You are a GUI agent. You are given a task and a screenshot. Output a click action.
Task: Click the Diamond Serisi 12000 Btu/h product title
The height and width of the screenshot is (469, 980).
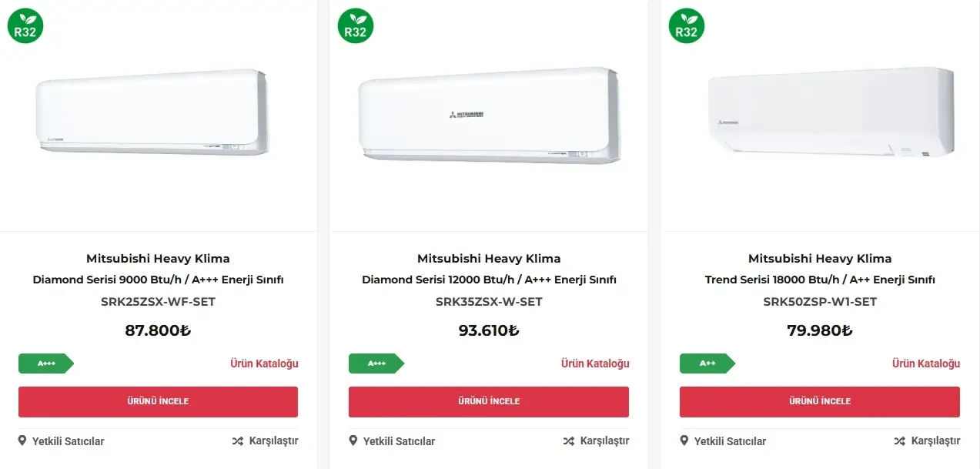tap(489, 280)
